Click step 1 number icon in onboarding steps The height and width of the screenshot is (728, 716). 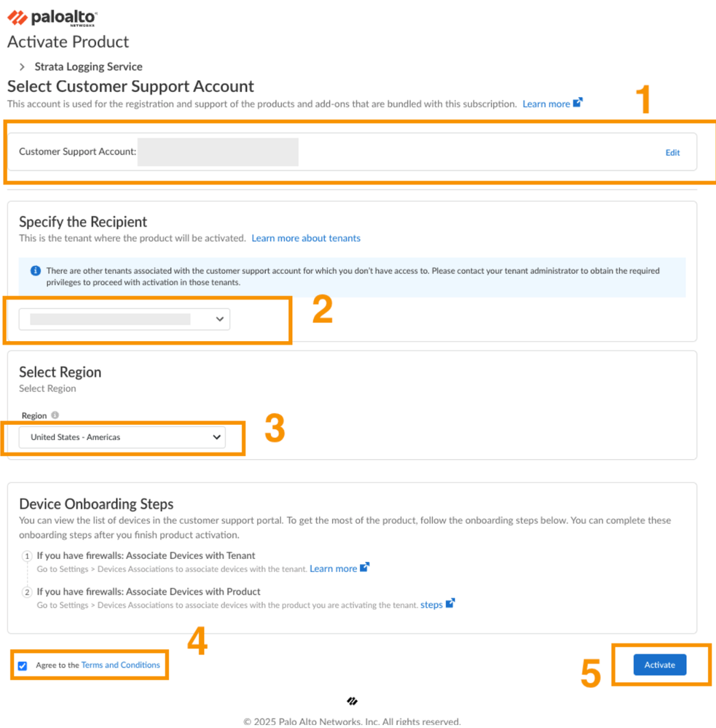27,556
